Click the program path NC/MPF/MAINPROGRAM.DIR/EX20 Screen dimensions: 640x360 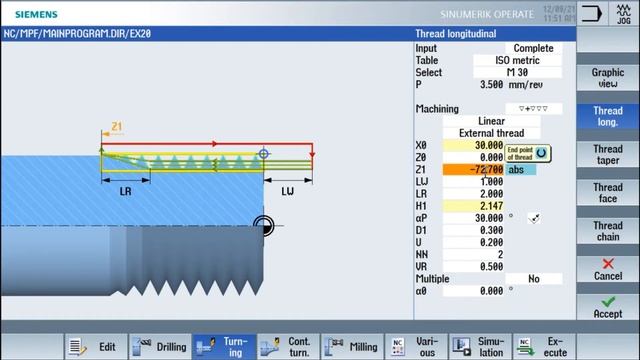(77, 34)
